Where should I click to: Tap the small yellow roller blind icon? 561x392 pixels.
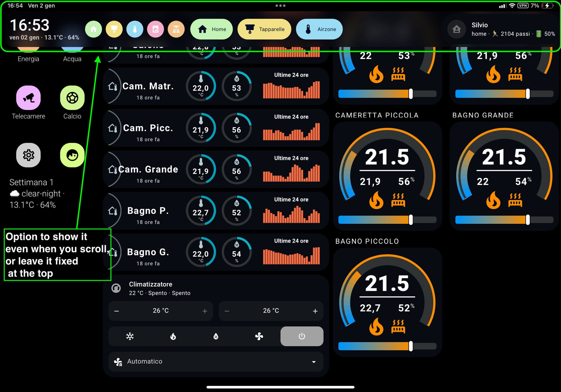click(114, 29)
